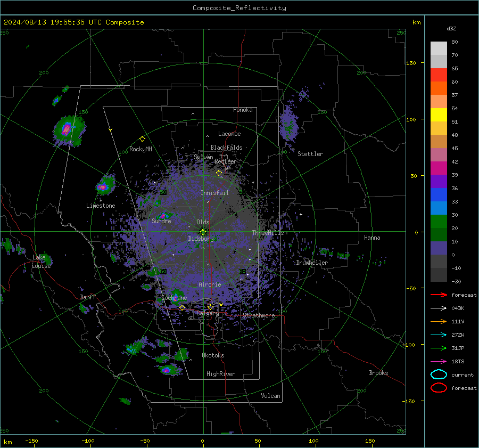Click the Hanna town label

click(x=372, y=238)
